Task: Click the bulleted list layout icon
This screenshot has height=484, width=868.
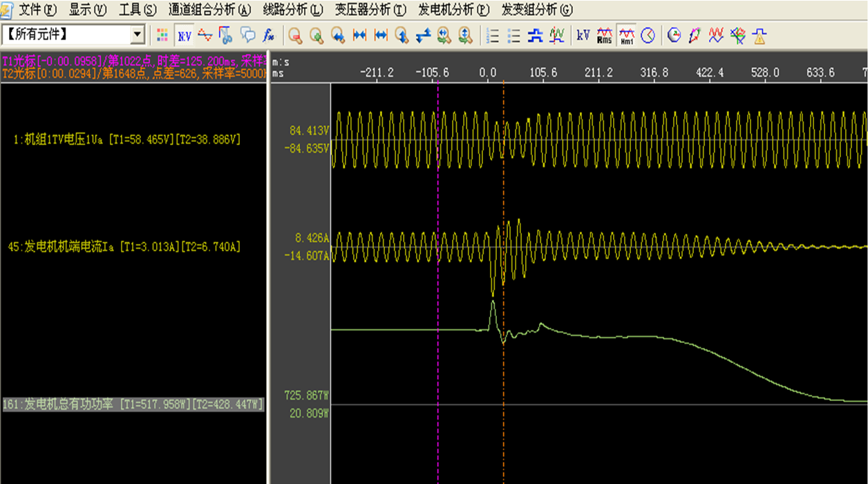Action: click(x=514, y=35)
